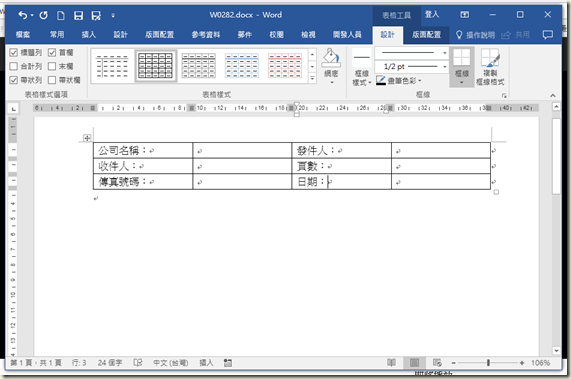Open Customize Quick Access Toolbar arrow
The image size is (571, 379).
coord(113,15)
